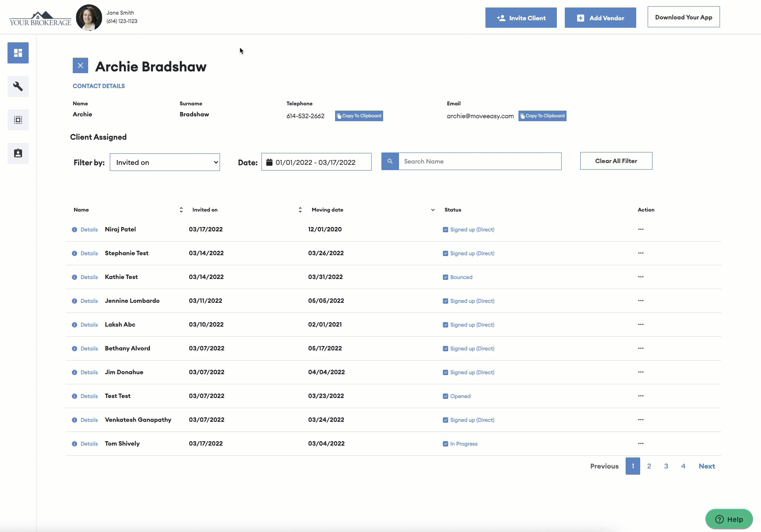Open action menu for Niraj Patel
Viewport: 761px width, 532px height.
coord(641,229)
